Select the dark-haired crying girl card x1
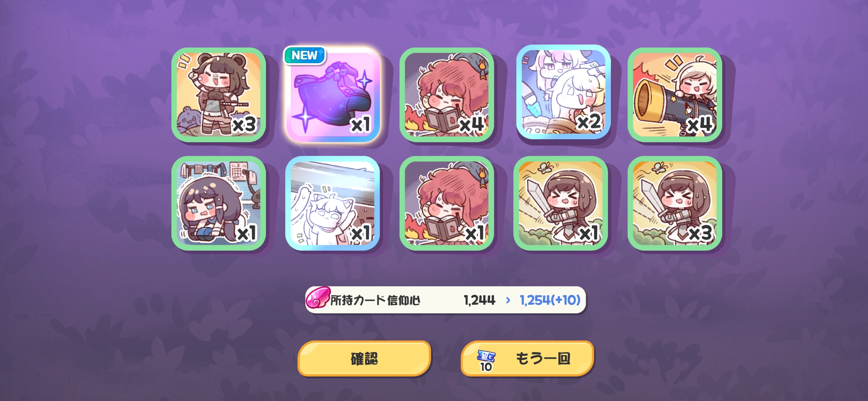Screen dimensions: 868x401 point(218,203)
